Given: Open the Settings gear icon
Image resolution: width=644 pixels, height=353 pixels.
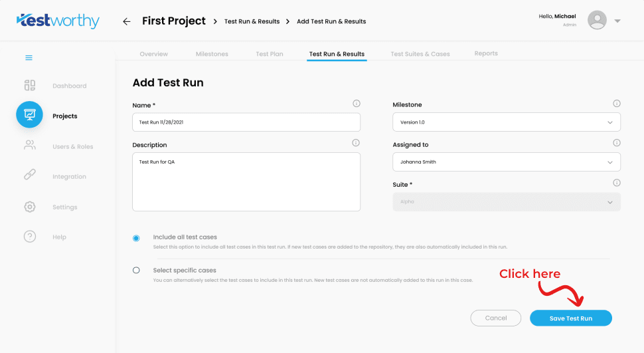Looking at the screenshot, I should [x=29, y=207].
